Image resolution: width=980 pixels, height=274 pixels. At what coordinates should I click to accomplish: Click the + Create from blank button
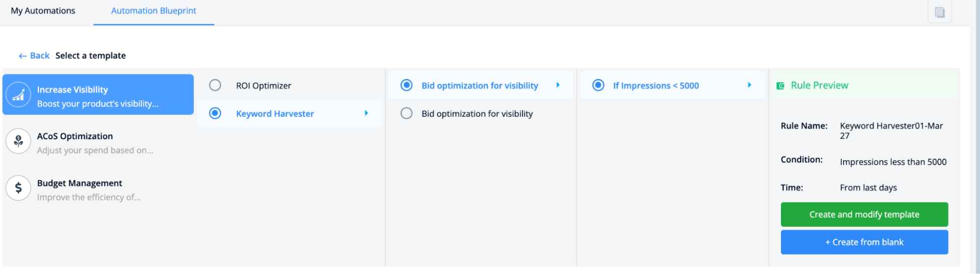click(x=864, y=242)
